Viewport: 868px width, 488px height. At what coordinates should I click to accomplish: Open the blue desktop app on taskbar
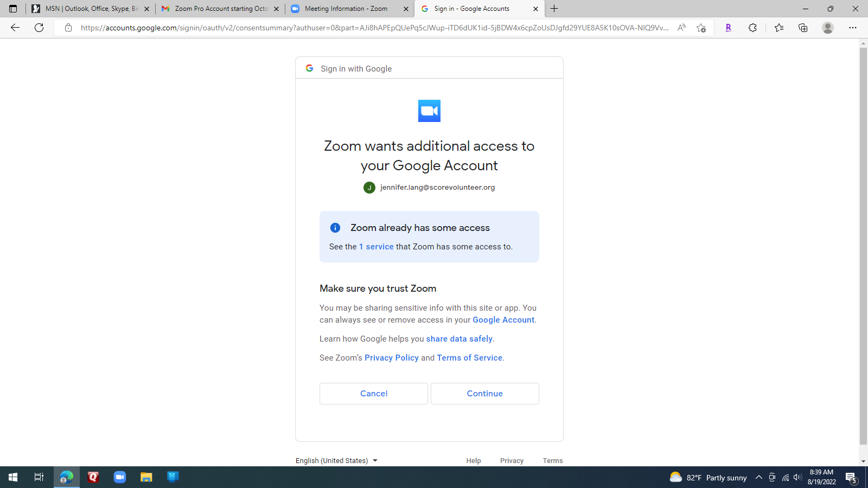tap(173, 477)
